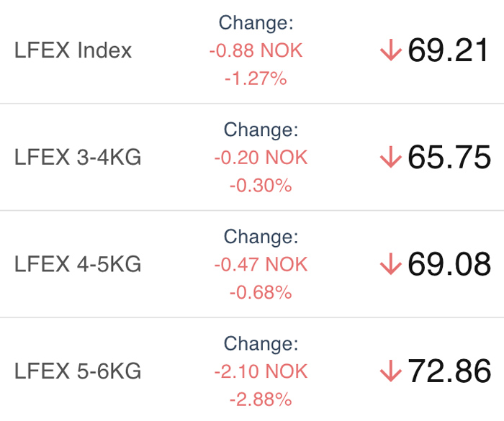Click the red down arrow beside 65.75
504x421 pixels.
coord(390,158)
